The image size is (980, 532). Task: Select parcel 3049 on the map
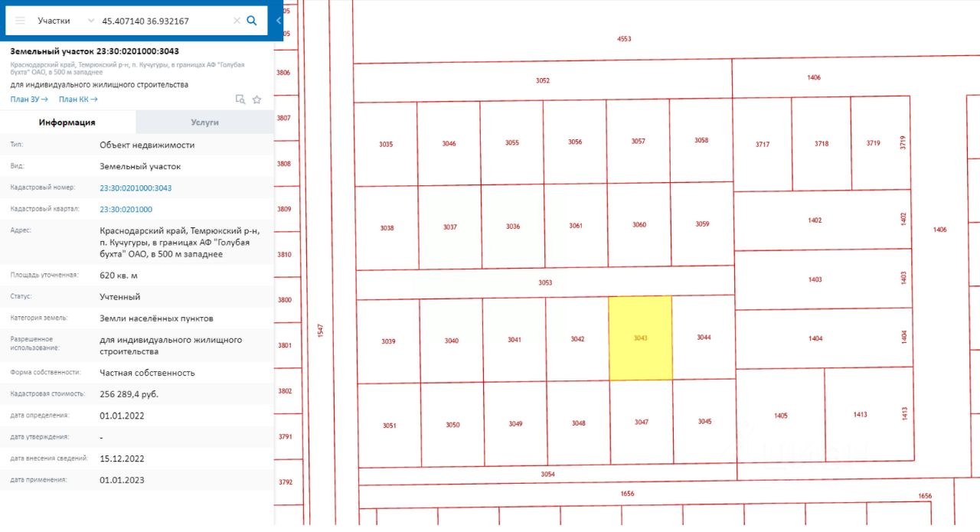click(x=515, y=423)
